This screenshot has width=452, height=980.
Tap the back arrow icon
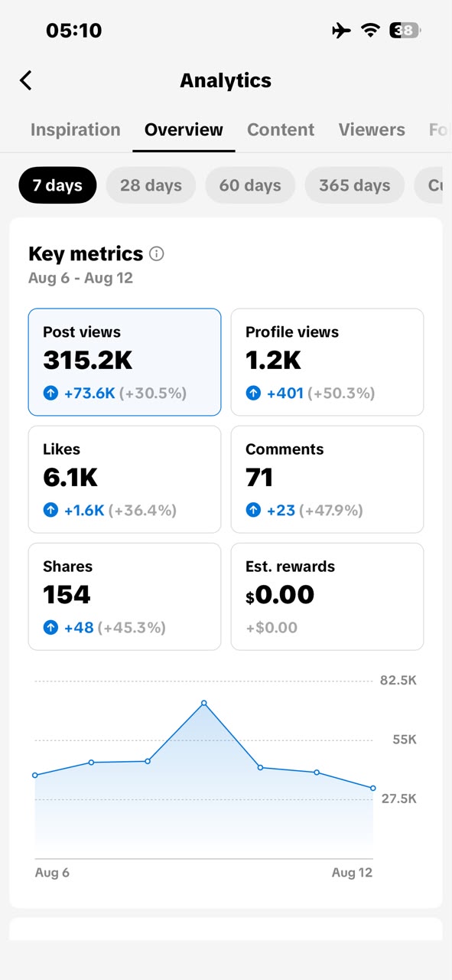[26, 80]
